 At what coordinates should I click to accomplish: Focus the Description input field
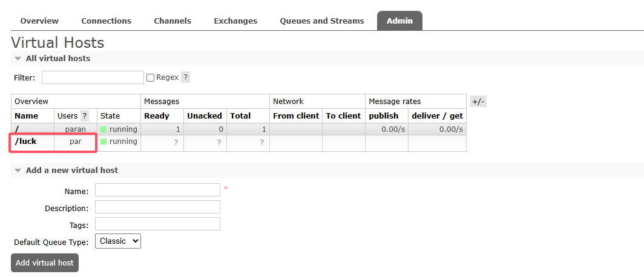(158, 207)
